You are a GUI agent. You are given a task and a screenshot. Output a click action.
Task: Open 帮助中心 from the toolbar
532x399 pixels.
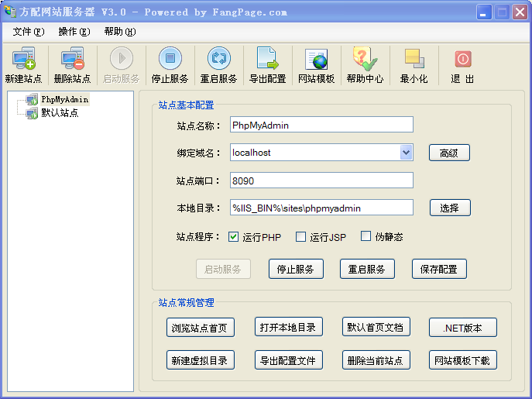(x=365, y=66)
